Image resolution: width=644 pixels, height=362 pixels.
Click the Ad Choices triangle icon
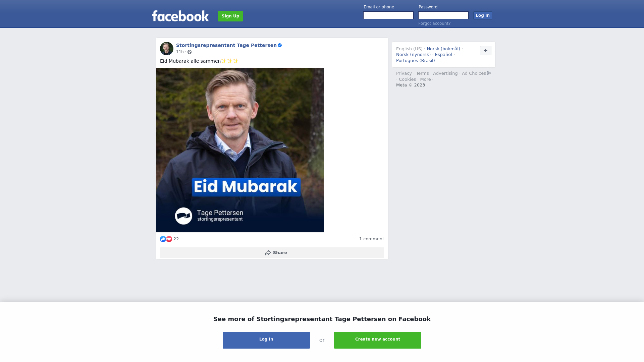(x=489, y=73)
